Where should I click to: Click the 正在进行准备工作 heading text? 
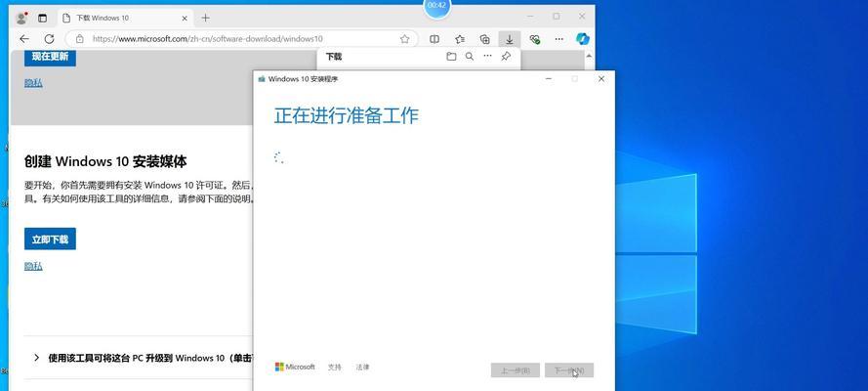347,115
